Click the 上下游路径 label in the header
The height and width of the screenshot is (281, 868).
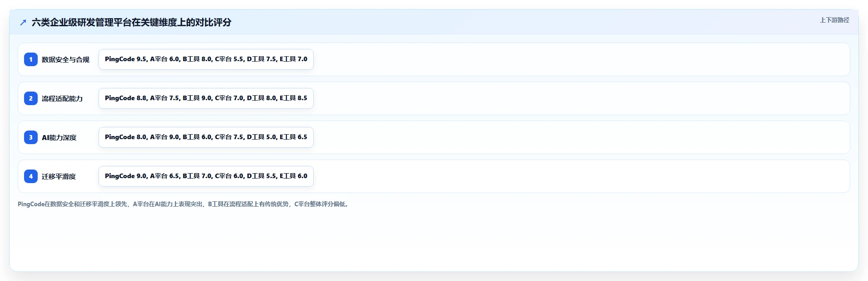(834, 20)
